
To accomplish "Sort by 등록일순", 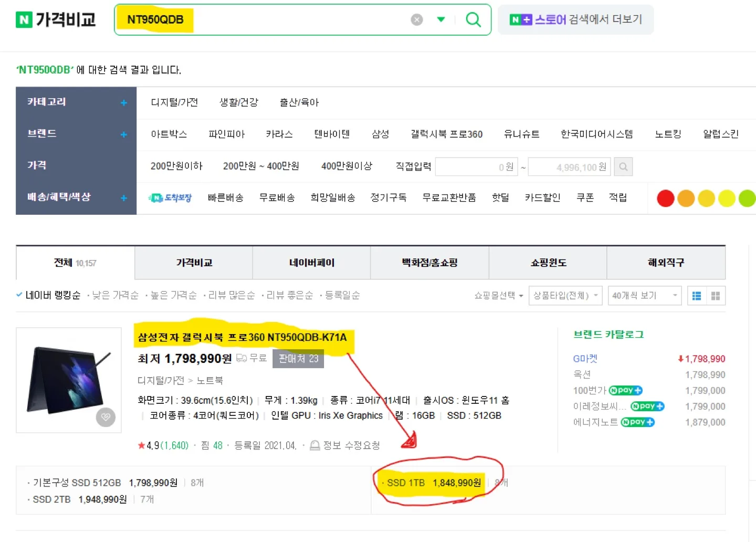I will coord(342,296).
